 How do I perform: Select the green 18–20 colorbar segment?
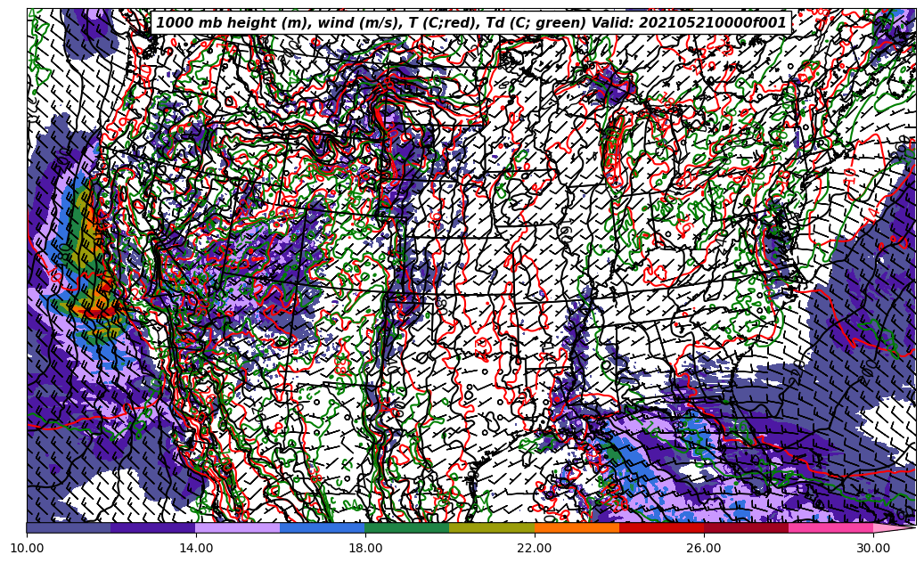click(x=407, y=527)
